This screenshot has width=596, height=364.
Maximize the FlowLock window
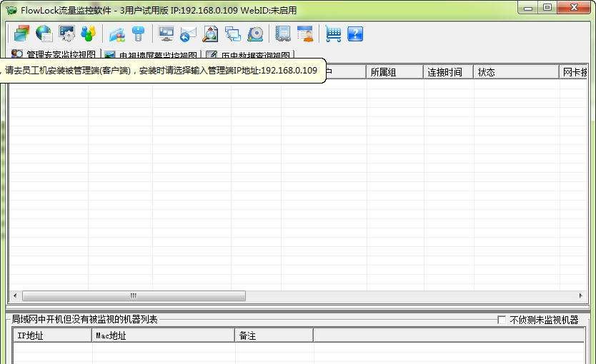point(547,8)
